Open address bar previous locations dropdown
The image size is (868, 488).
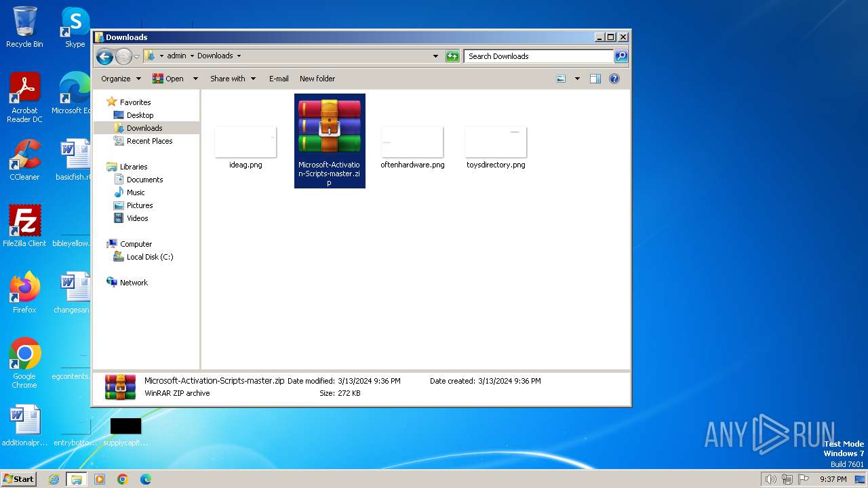point(435,56)
